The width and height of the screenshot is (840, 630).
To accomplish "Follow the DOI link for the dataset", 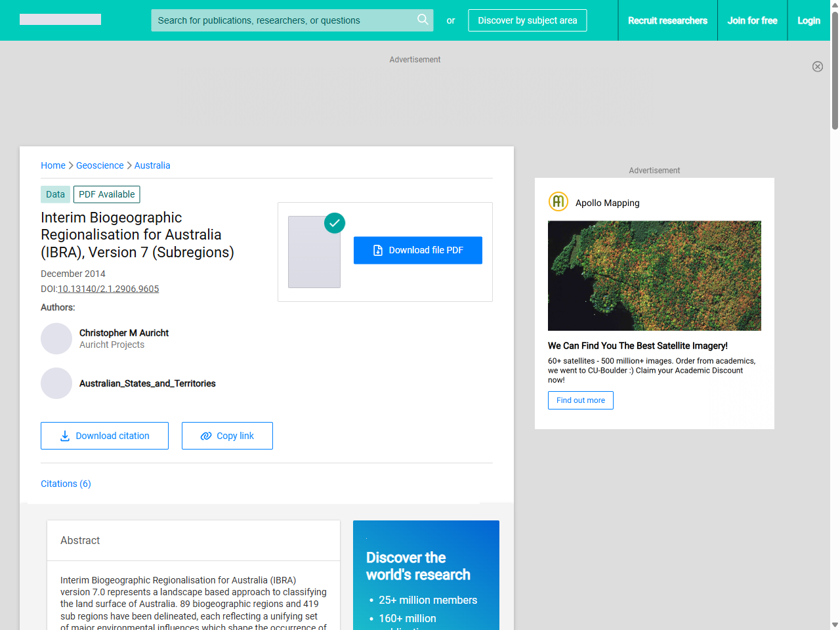I will tap(108, 289).
